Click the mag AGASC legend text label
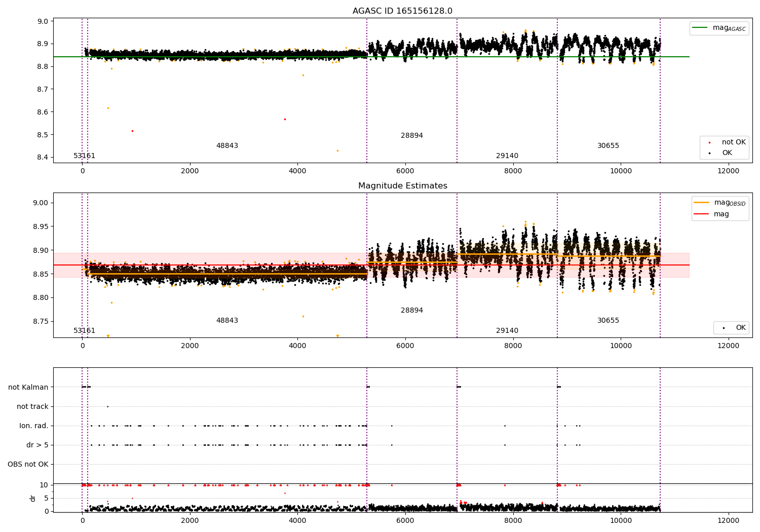The width and height of the screenshot is (760, 532). (x=729, y=28)
